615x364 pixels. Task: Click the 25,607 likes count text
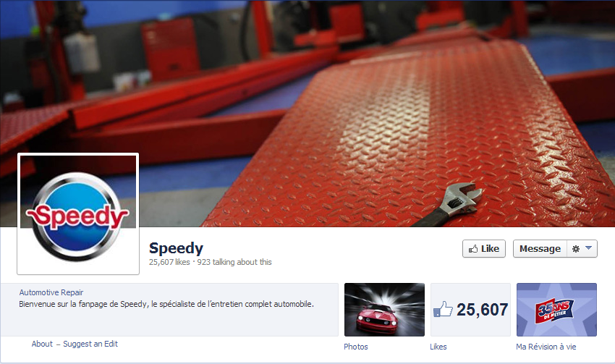(169, 262)
